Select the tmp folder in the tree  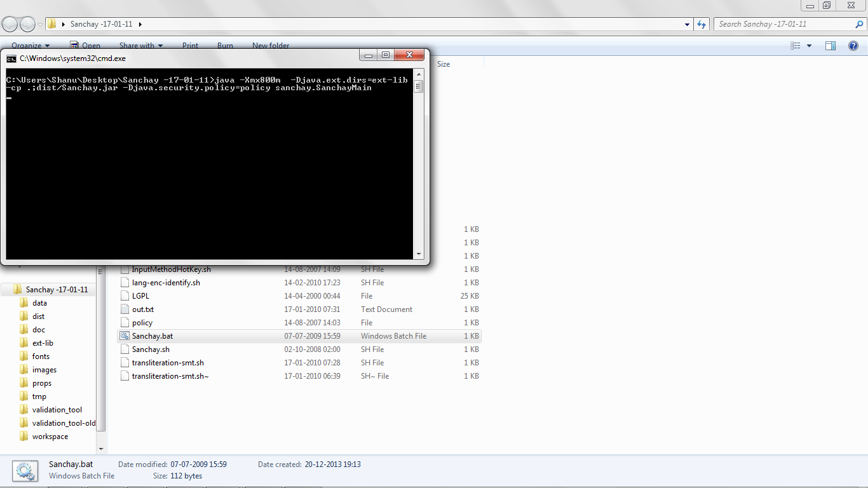click(39, 396)
